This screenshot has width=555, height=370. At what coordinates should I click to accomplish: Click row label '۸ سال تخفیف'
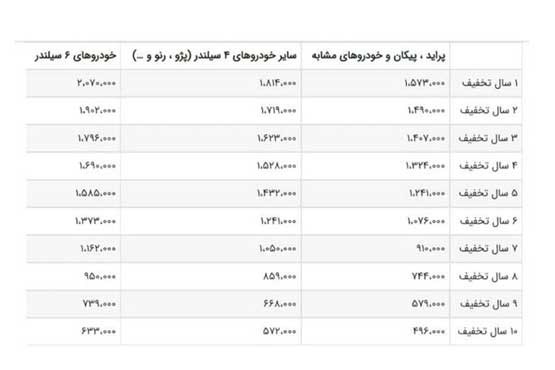488,276
